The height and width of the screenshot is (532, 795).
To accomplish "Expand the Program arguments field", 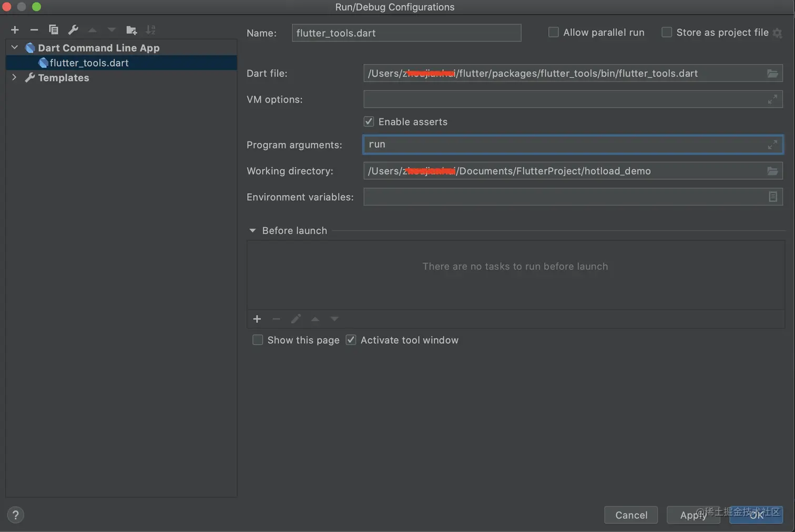I will click(x=772, y=145).
